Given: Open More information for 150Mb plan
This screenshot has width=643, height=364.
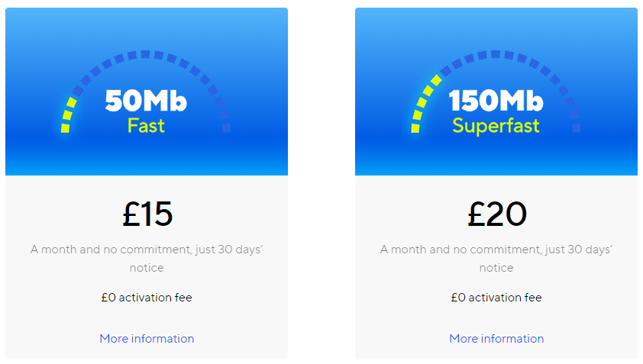Looking at the screenshot, I should click(496, 339).
